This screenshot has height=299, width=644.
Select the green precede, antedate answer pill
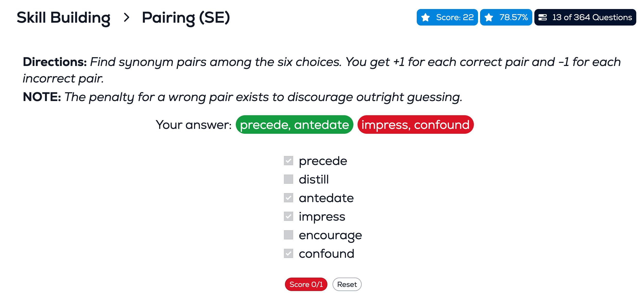coord(294,124)
